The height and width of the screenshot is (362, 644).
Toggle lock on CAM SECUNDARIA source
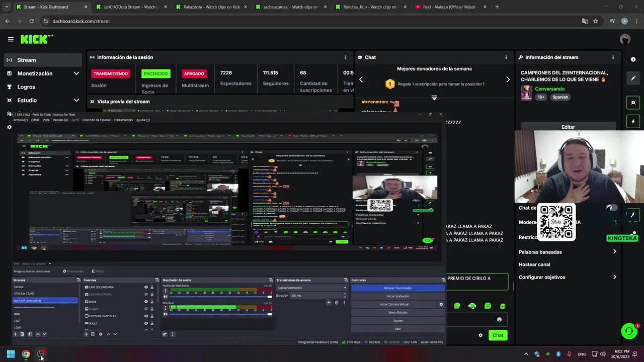click(x=152, y=287)
